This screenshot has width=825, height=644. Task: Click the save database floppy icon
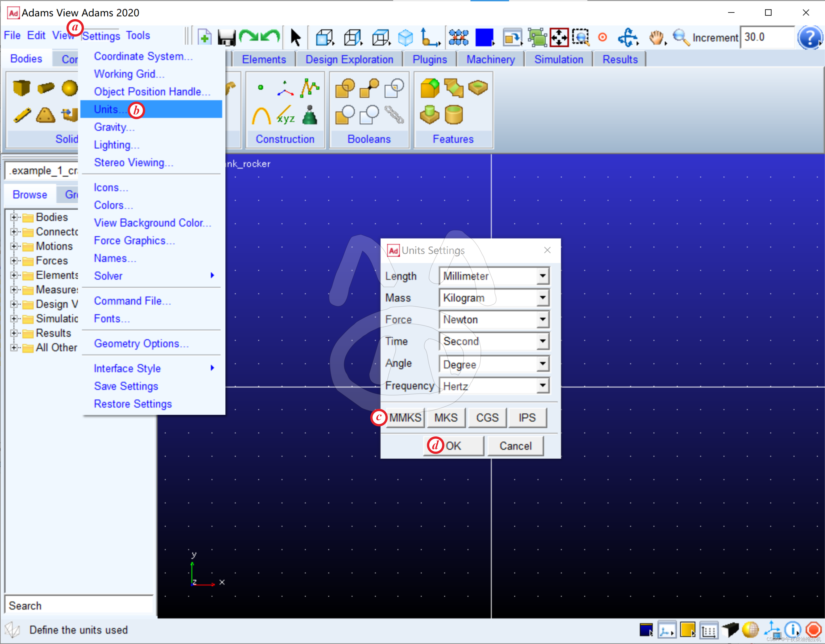pyautogui.click(x=226, y=37)
